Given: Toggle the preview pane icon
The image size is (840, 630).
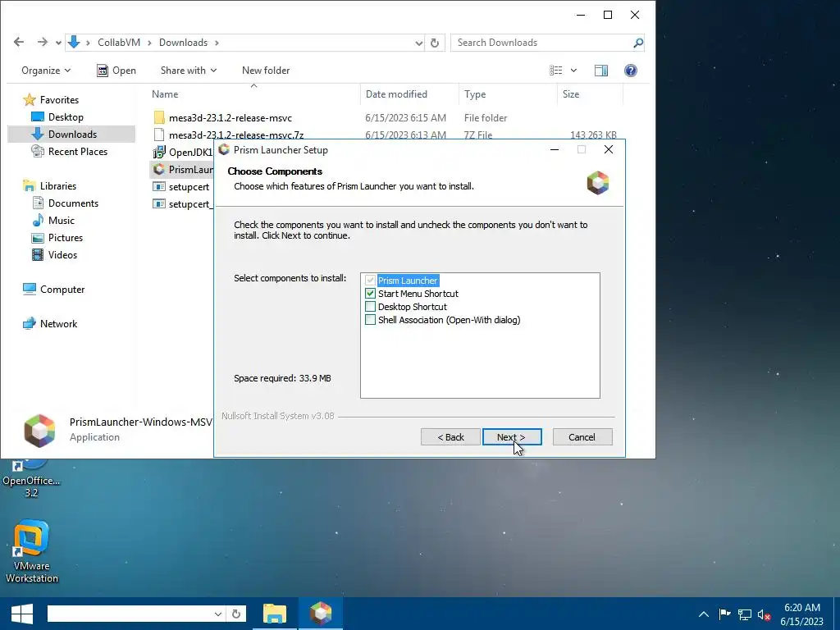Looking at the screenshot, I should (x=601, y=71).
